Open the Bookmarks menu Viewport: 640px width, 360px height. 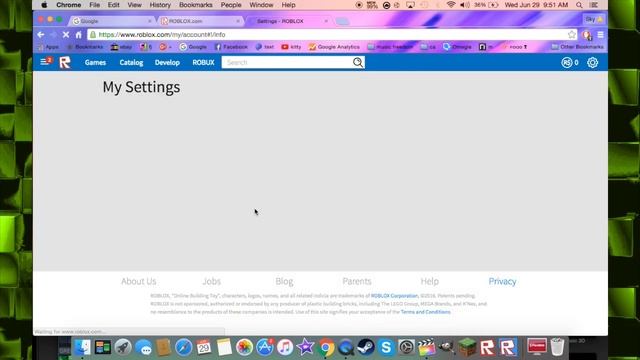tap(196, 5)
